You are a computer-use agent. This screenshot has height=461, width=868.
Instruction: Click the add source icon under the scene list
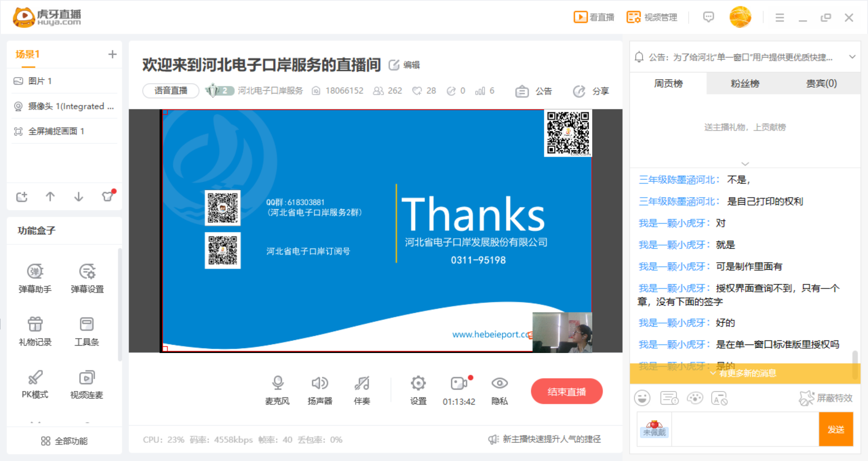[22, 197]
